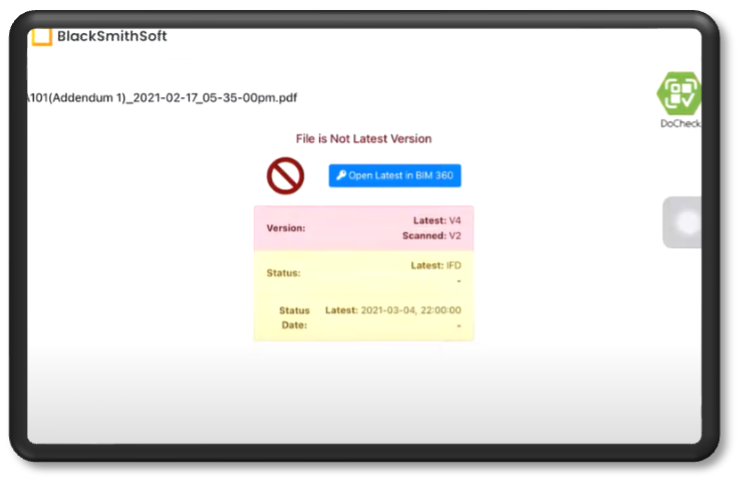Viewport: 745px width, 485px height.
Task: Select the Status: row label
Action: pyautogui.click(x=284, y=273)
